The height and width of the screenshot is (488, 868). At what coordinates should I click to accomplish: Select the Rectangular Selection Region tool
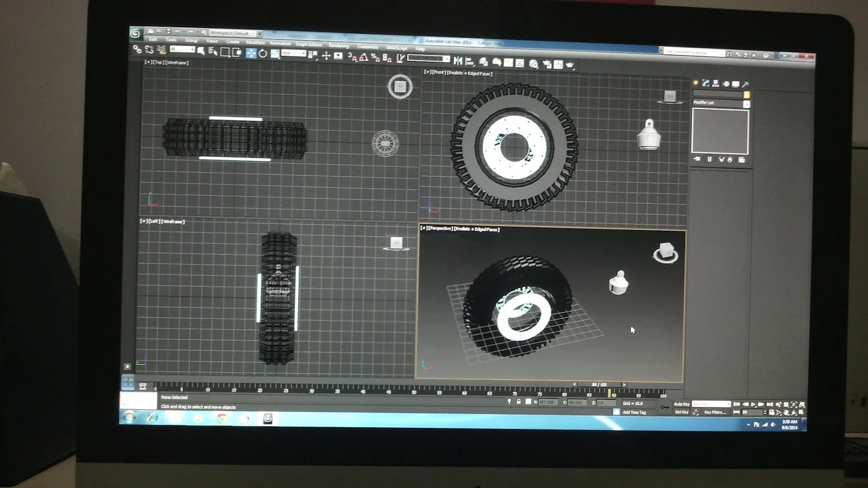[225, 52]
